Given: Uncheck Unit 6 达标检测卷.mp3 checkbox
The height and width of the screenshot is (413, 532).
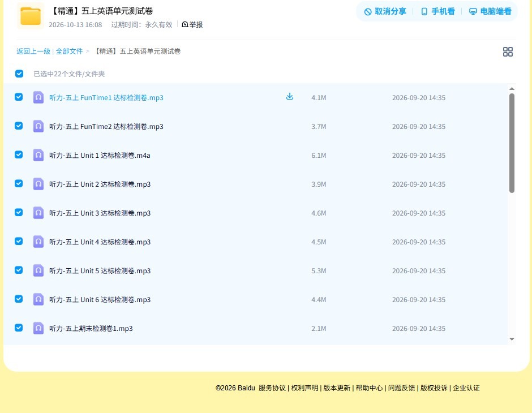Looking at the screenshot, I should coord(19,299).
